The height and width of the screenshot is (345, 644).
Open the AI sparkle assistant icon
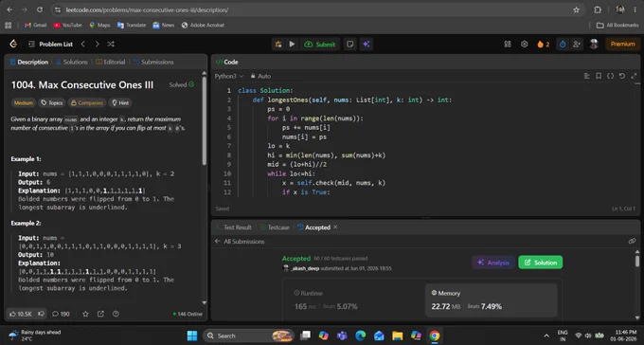click(367, 44)
